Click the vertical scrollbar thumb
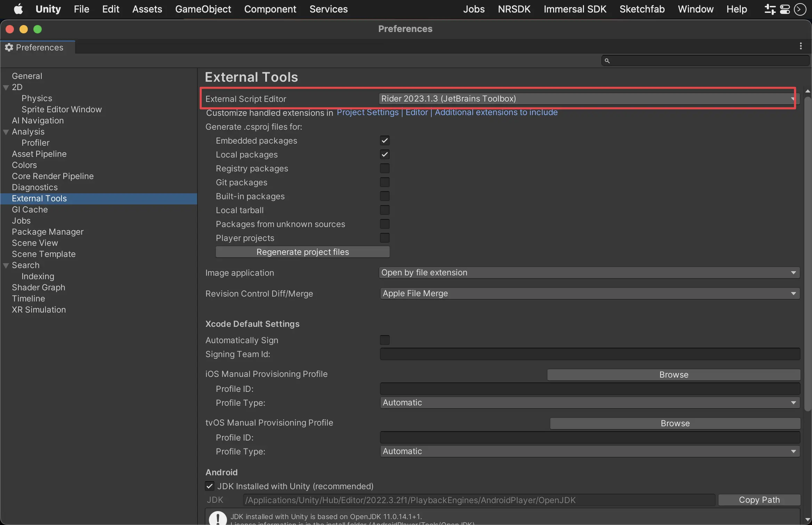812x525 pixels. 808,254
